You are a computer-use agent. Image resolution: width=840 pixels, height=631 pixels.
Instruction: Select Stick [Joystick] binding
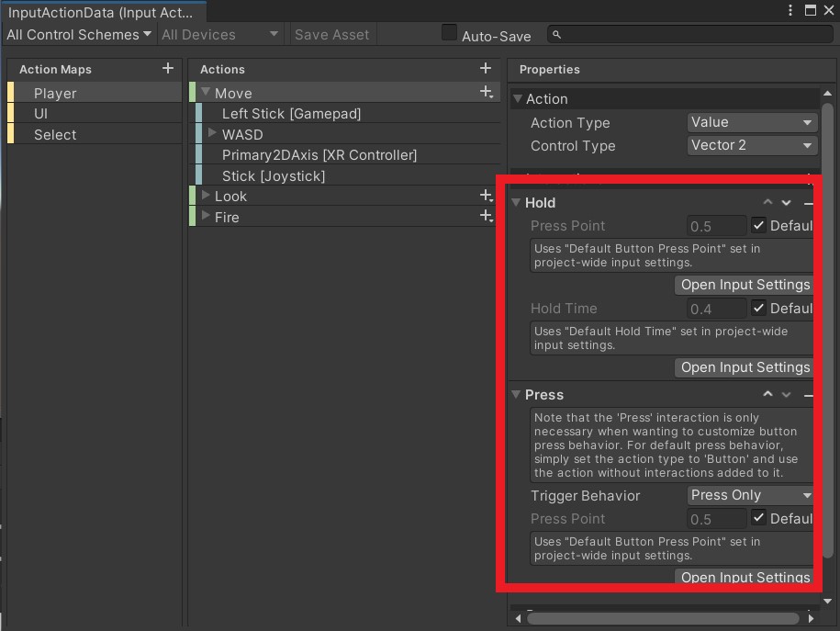click(348, 175)
